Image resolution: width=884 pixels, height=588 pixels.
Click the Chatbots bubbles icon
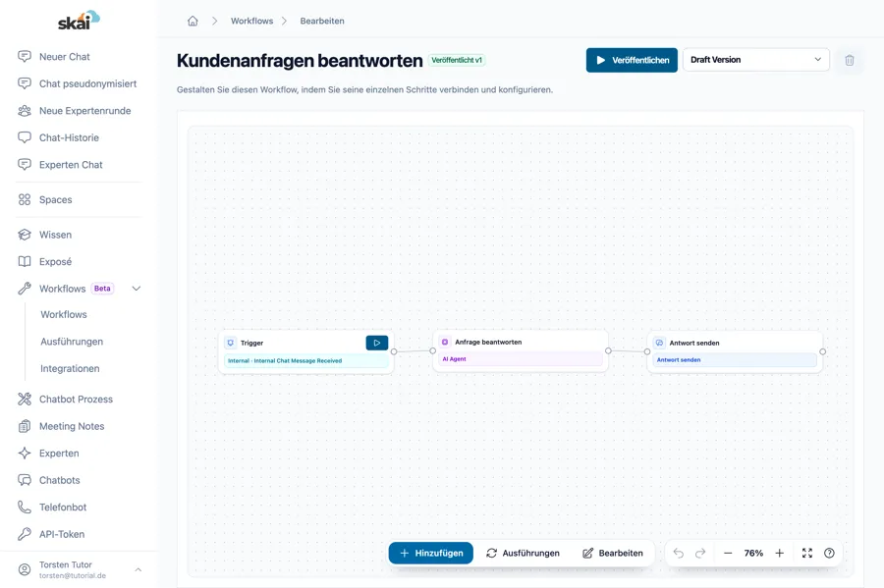click(25, 480)
